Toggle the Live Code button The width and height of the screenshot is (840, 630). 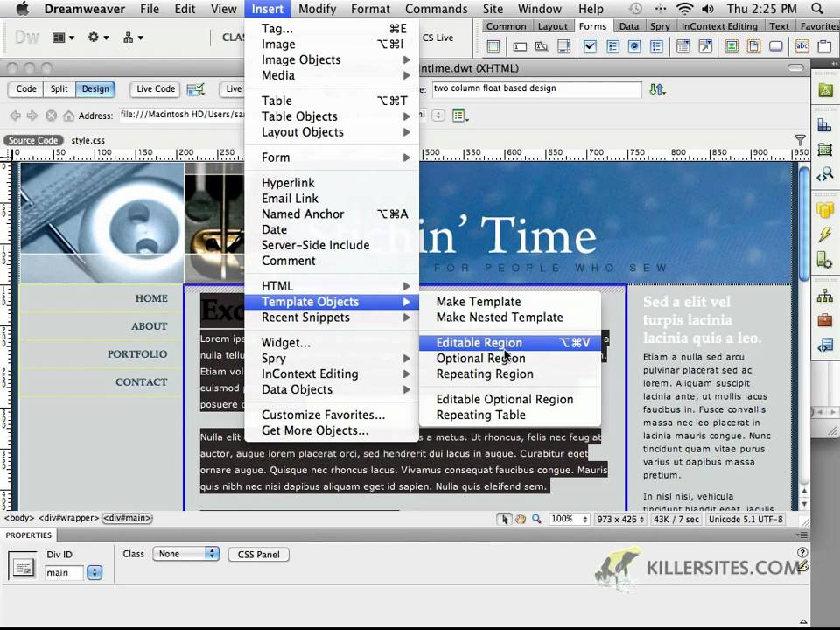point(156,89)
